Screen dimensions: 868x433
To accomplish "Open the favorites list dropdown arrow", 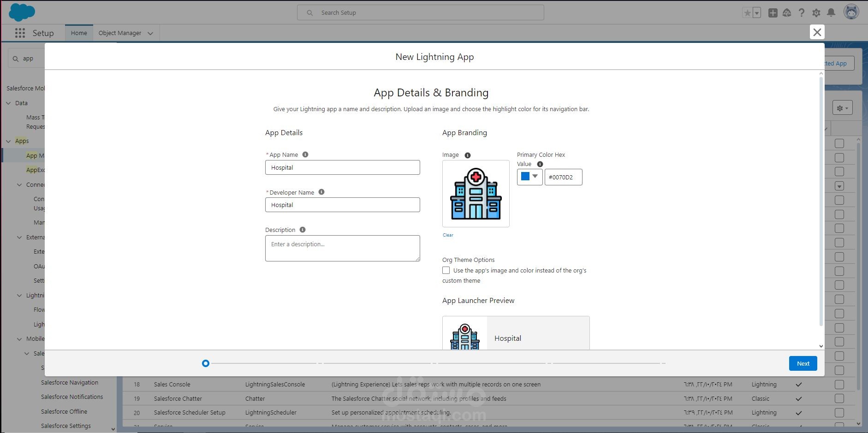I will coord(757,13).
